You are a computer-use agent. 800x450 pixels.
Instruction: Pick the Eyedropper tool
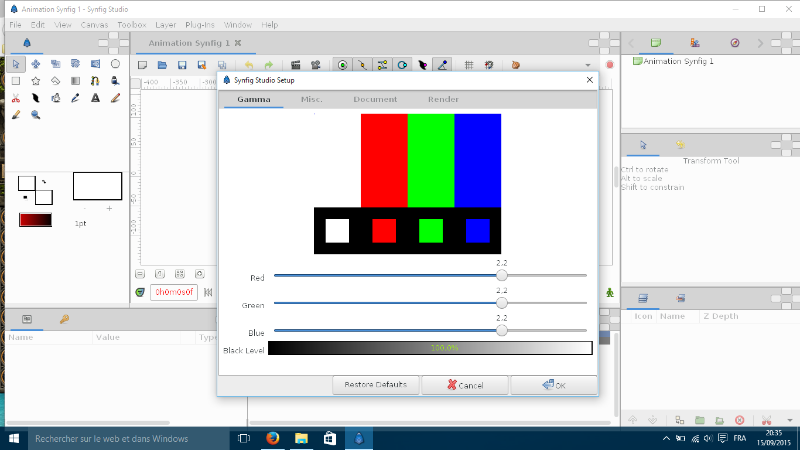[75, 98]
